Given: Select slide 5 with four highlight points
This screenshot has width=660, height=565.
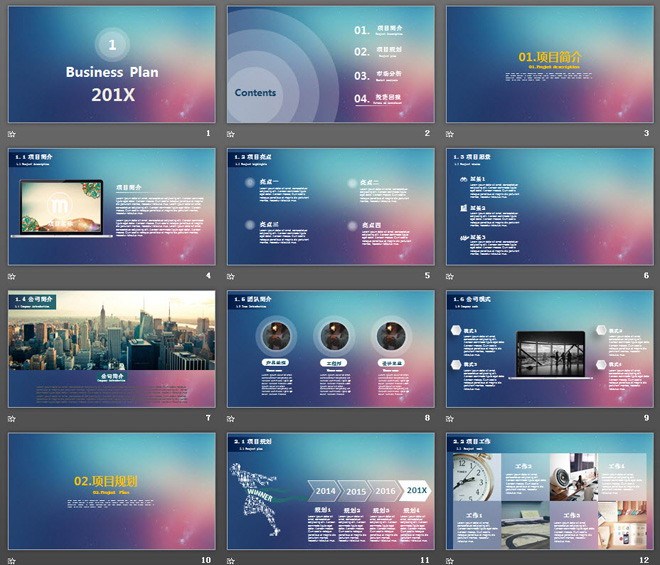Looking at the screenshot, I should click(330, 206).
